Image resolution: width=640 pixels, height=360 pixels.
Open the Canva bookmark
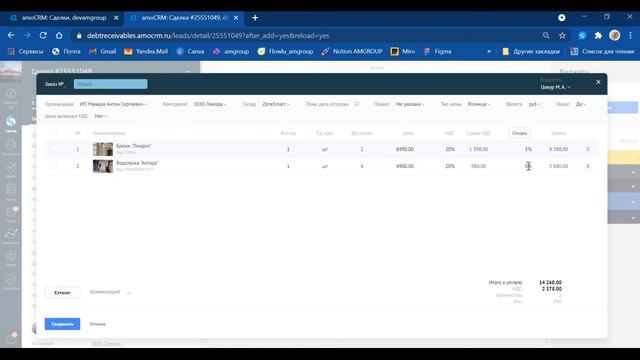tap(190, 51)
